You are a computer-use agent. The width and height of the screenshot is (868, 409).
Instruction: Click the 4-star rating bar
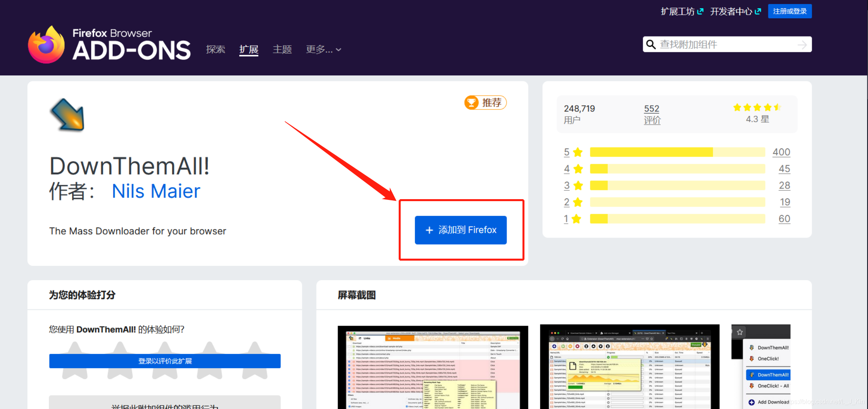pyautogui.click(x=678, y=169)
